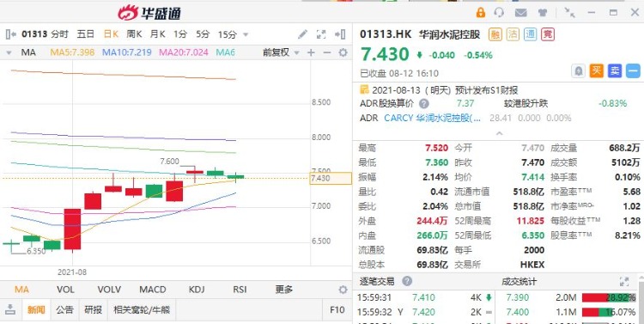Select the MACD indicator tab

[152, 290]
